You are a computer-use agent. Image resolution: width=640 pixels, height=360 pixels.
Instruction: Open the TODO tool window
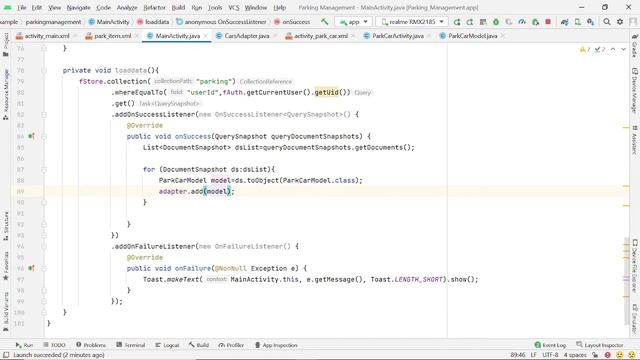(54, 345)
